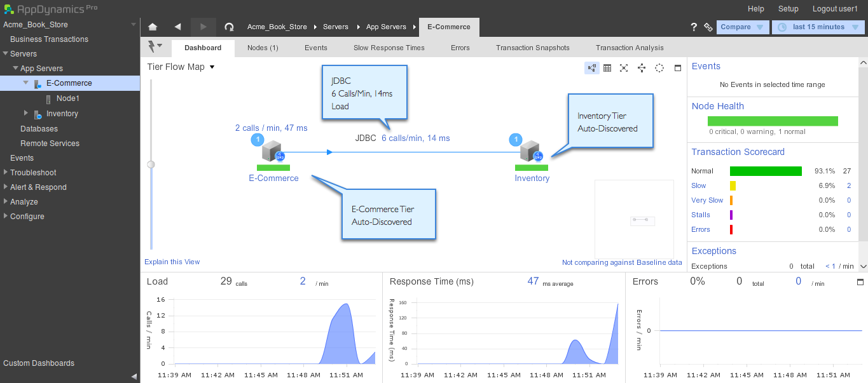The image size is (868, 383).
Task: Copy link with the chain icon
Action: [708, 27]
